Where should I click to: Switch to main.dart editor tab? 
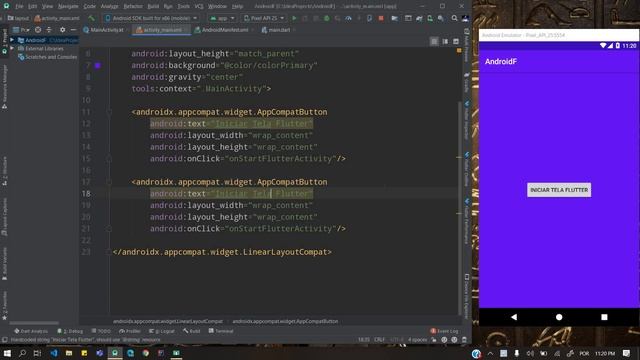[x=278, y=30]
